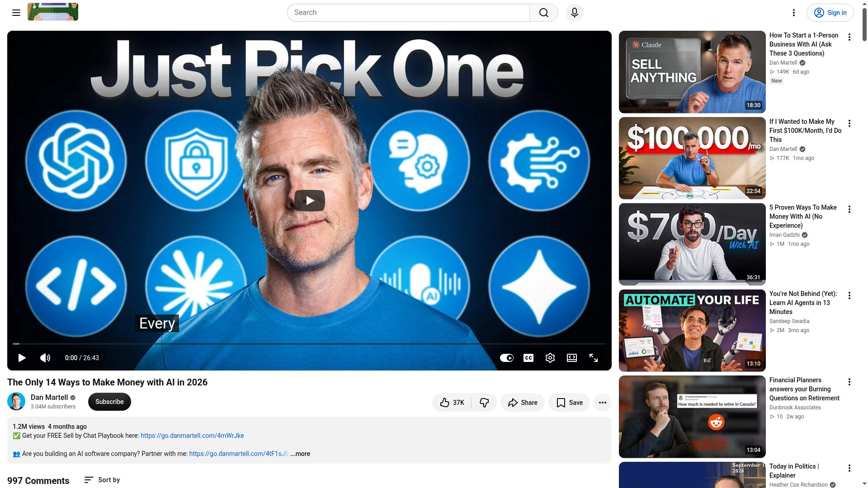The width and height of the screenshot is (868, 488).
Task: Dislike the video
Action: (484, 403)
